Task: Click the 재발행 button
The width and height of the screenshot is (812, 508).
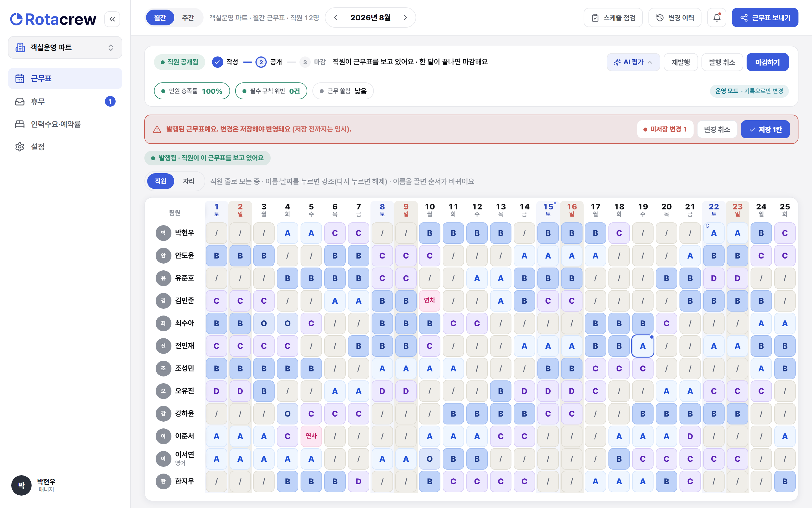Action: [x=680, y=62]
